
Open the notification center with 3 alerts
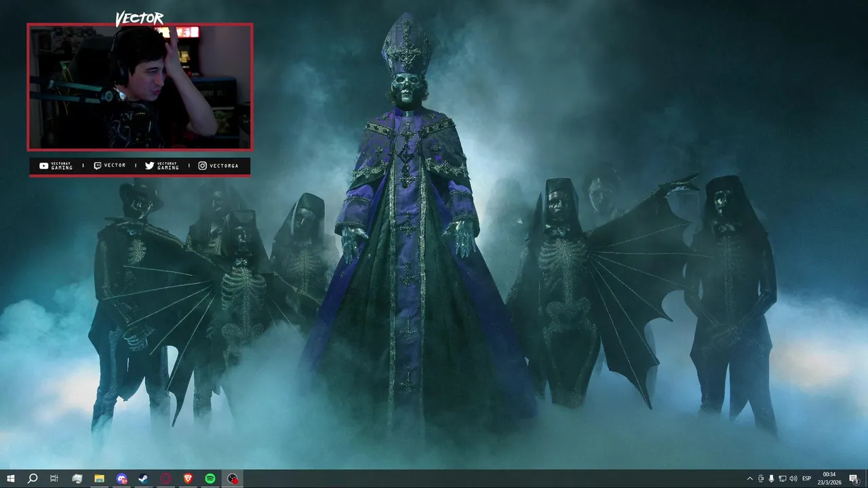coord(854,479)
